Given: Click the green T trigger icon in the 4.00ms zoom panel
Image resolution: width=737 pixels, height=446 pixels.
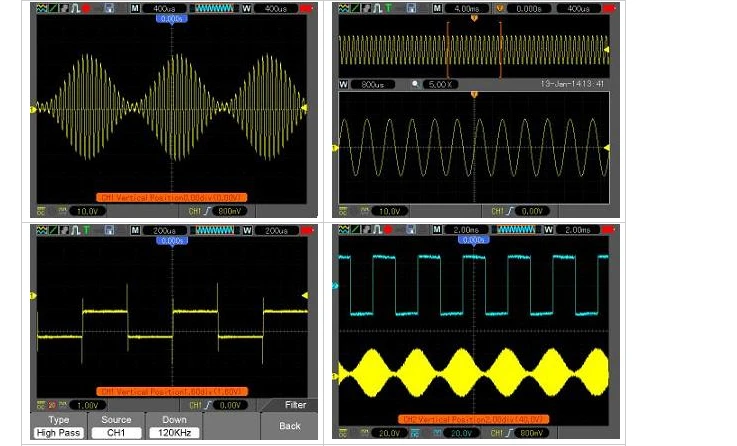Looking at the screenshot, I should click(x=388, y=8).
